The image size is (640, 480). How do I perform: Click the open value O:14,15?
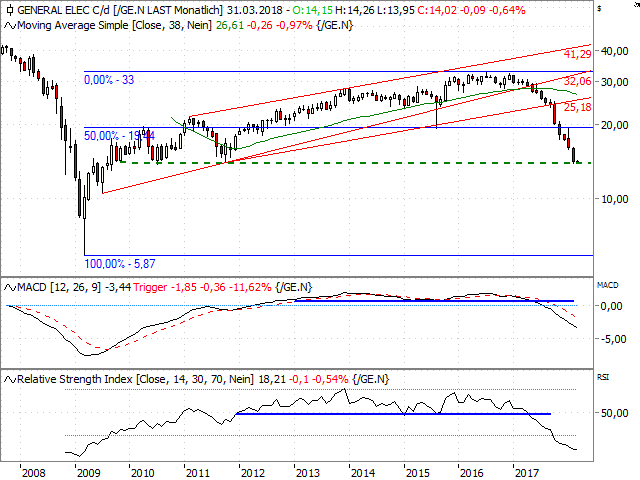[313, 10]
